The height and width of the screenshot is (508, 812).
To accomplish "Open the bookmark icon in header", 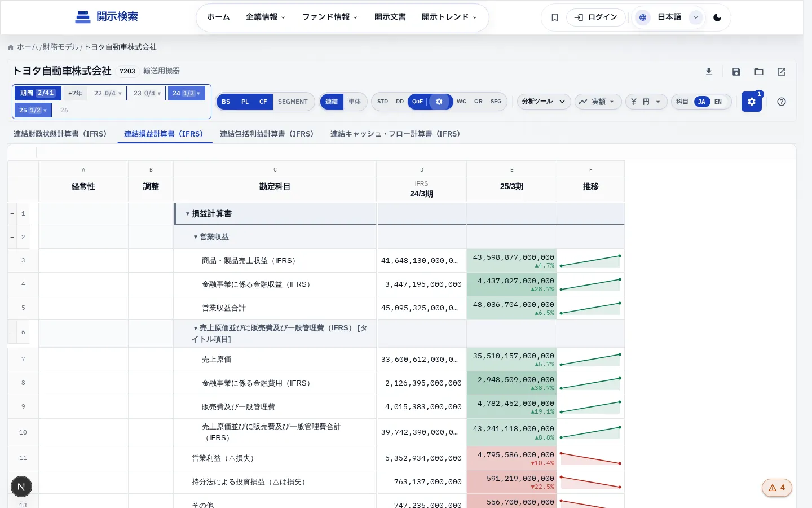I will pos(555,17).
